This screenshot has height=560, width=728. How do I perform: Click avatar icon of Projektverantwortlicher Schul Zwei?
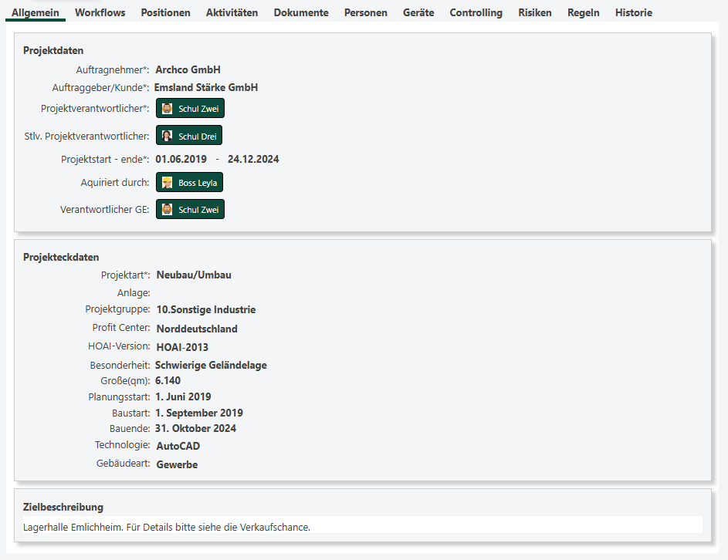167,109
